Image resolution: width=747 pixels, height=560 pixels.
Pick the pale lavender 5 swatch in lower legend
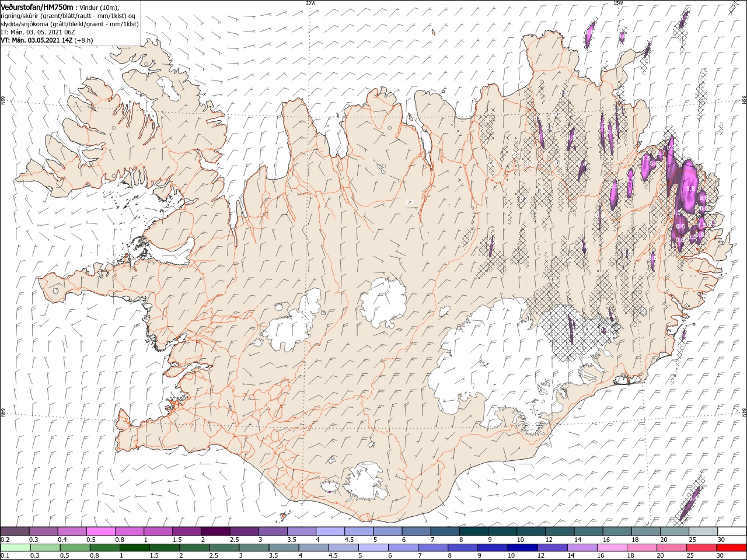tap(373, 548)
